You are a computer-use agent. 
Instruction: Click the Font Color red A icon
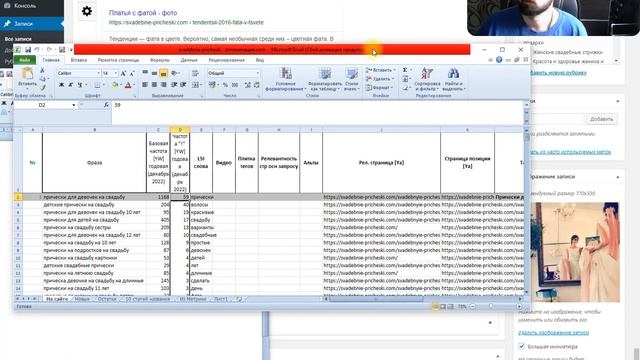click(128, 85)
